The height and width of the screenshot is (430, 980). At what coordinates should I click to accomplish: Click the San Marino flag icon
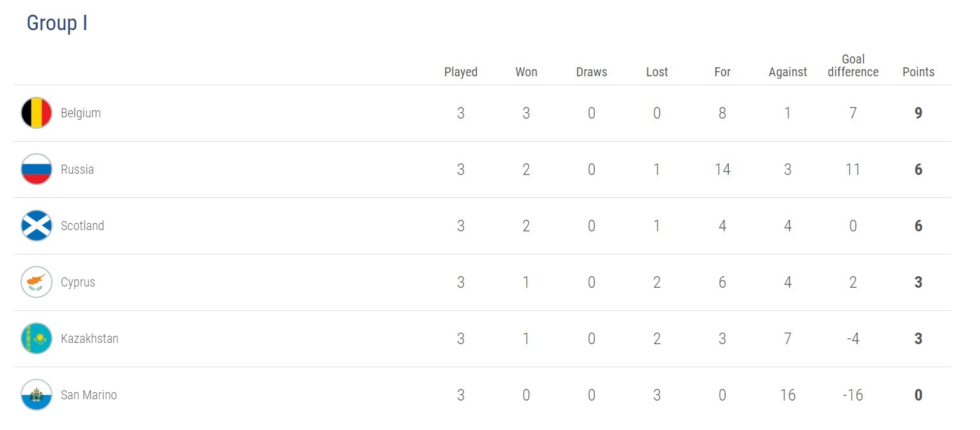(37, 395)
